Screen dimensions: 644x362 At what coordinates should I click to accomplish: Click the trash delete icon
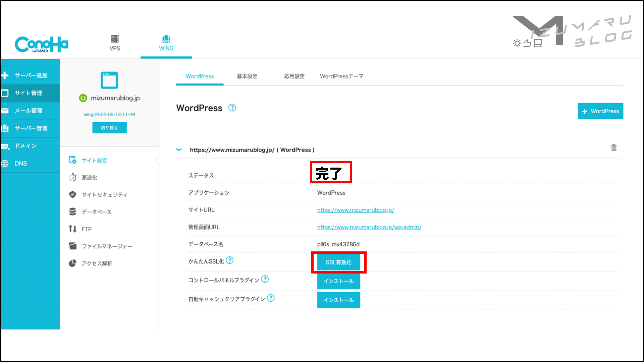tap(614, 147)
